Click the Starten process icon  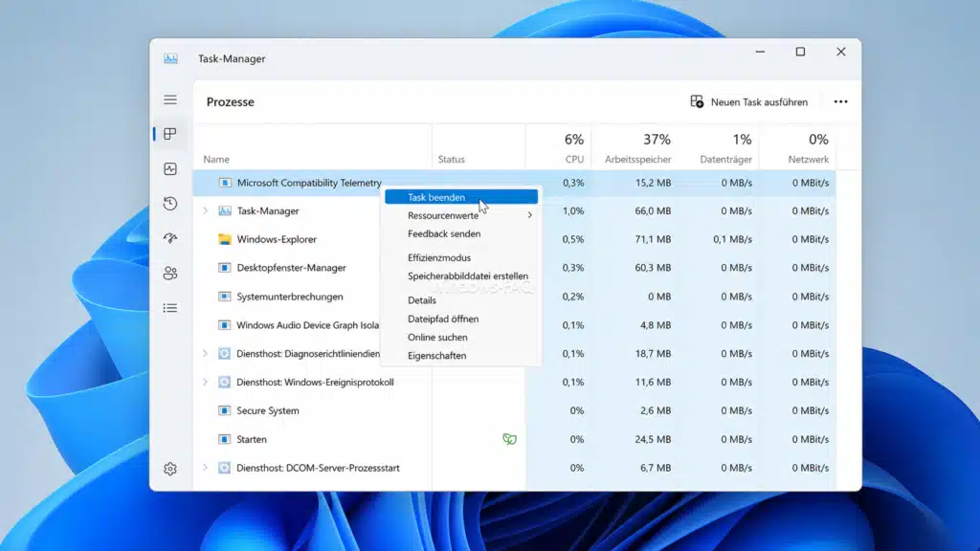[x=224, y=439]
